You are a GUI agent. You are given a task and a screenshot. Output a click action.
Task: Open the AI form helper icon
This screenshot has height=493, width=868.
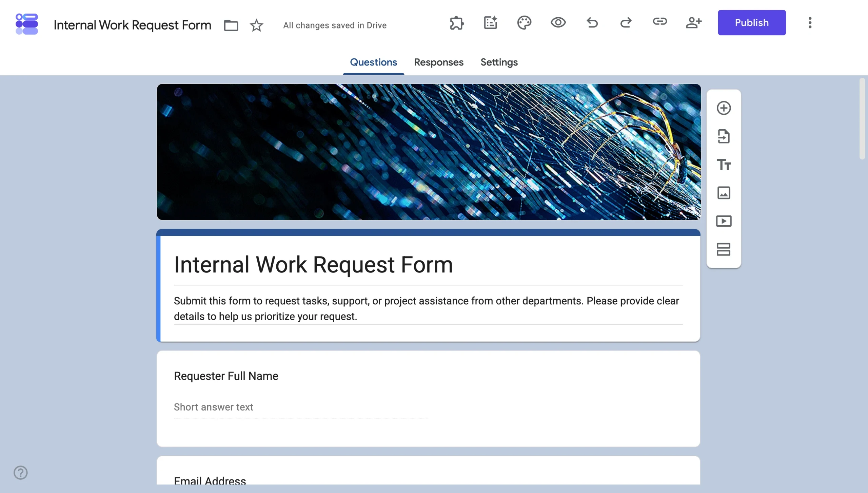click(x=490, y=23)
